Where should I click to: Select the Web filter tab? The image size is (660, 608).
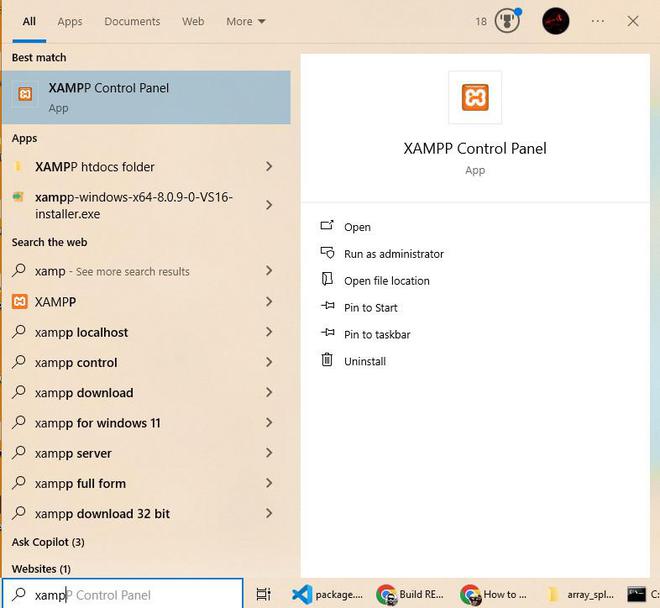[193, 21]
